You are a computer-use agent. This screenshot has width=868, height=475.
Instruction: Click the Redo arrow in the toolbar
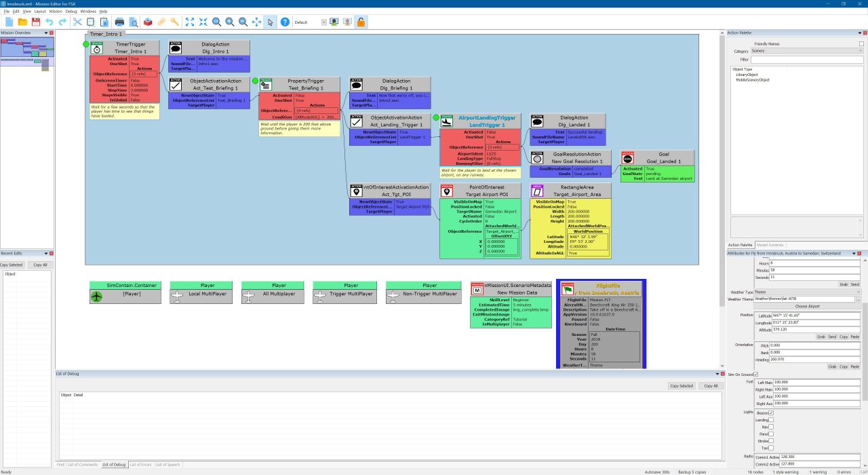click(62, 22)
